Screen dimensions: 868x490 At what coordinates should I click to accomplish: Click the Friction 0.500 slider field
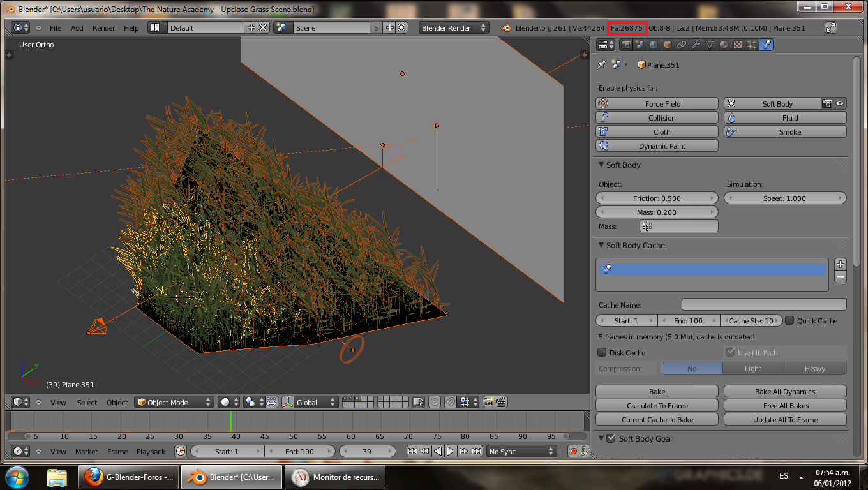pos(657,198)
